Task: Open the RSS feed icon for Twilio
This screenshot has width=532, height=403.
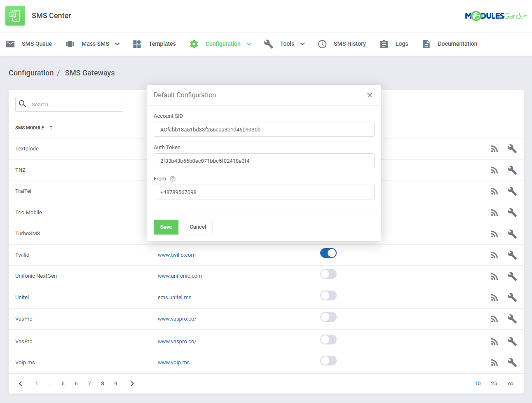Action: coord(494,255)
